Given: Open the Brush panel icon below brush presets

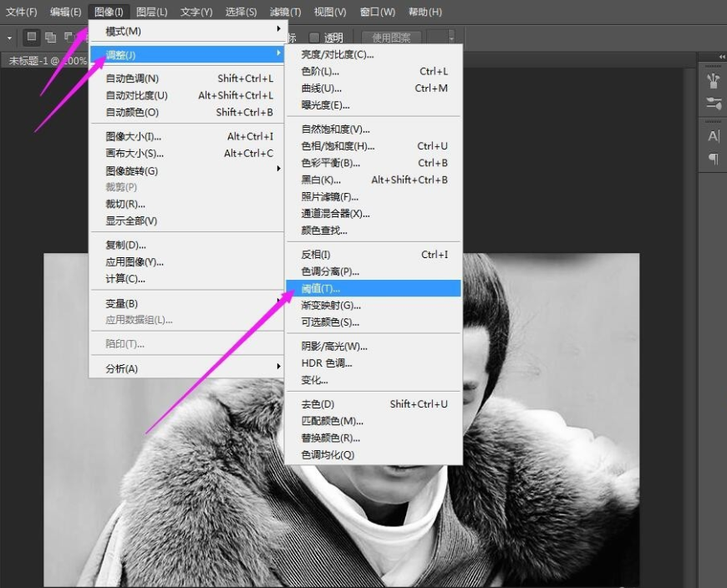Looking at the screenshot, I should [713, 103].
